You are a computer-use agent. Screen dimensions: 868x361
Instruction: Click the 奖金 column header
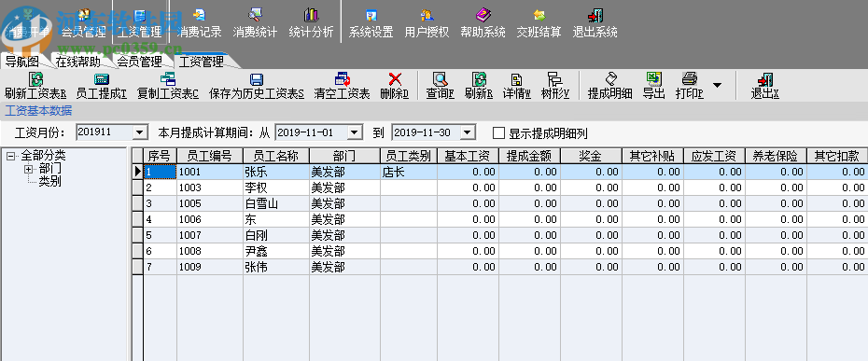click(591, 156)
